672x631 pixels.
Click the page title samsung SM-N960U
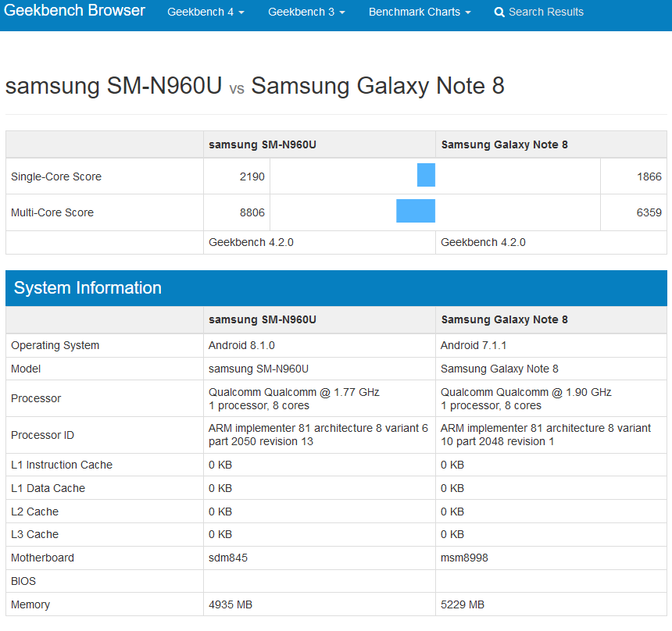113,86
